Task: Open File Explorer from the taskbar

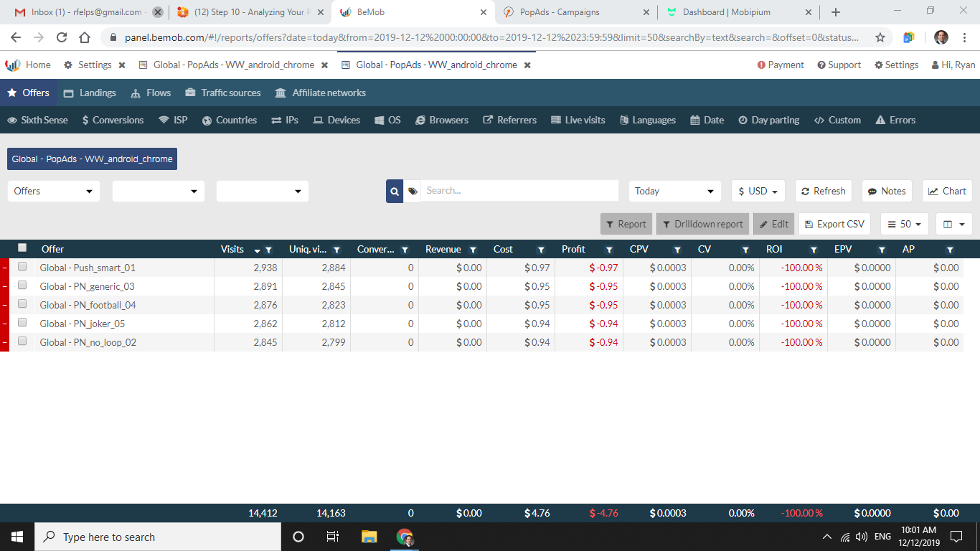Action: click(369, 537)
